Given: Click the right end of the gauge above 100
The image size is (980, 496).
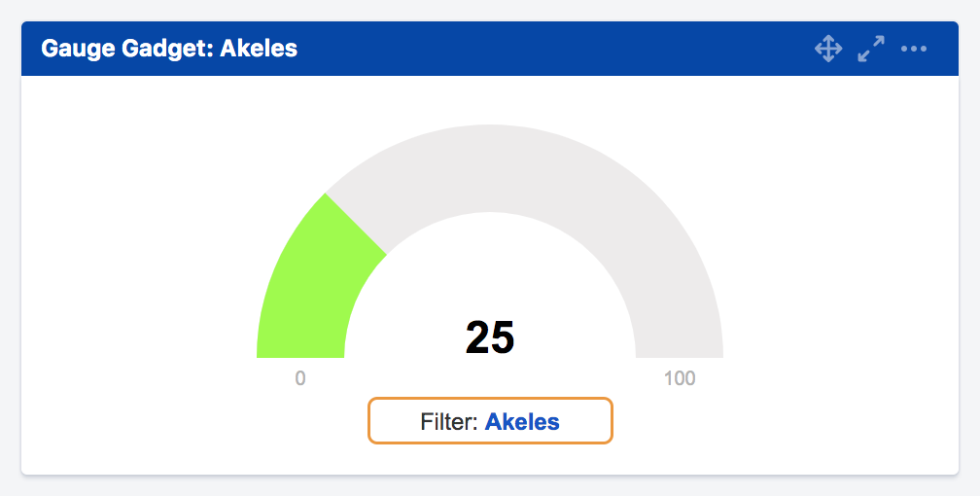Looking at the screenshot, I should coord(679,340).
